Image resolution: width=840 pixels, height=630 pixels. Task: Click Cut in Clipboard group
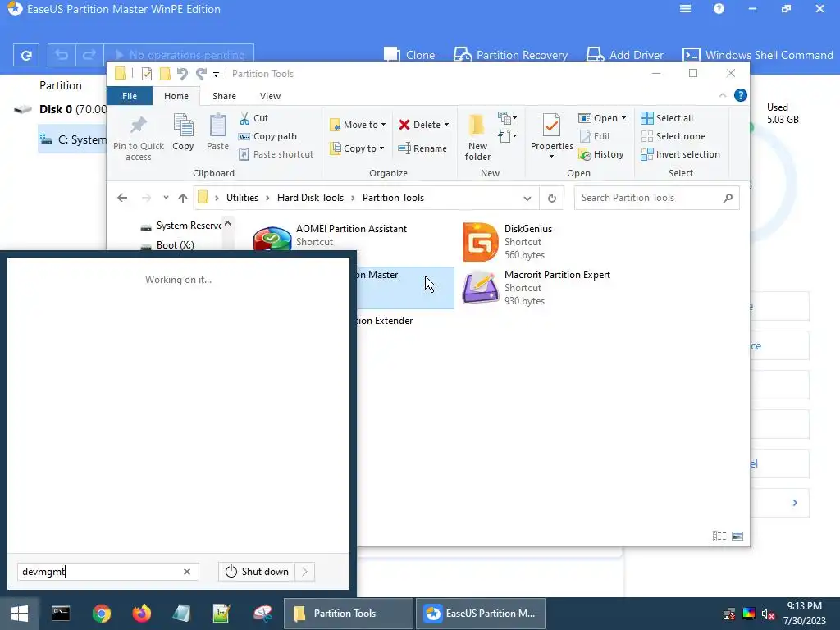click(x=253, y=118)
